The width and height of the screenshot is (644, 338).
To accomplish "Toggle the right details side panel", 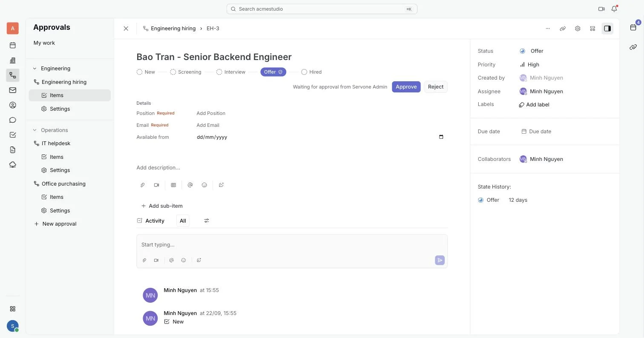I will (x=607, y=29).
